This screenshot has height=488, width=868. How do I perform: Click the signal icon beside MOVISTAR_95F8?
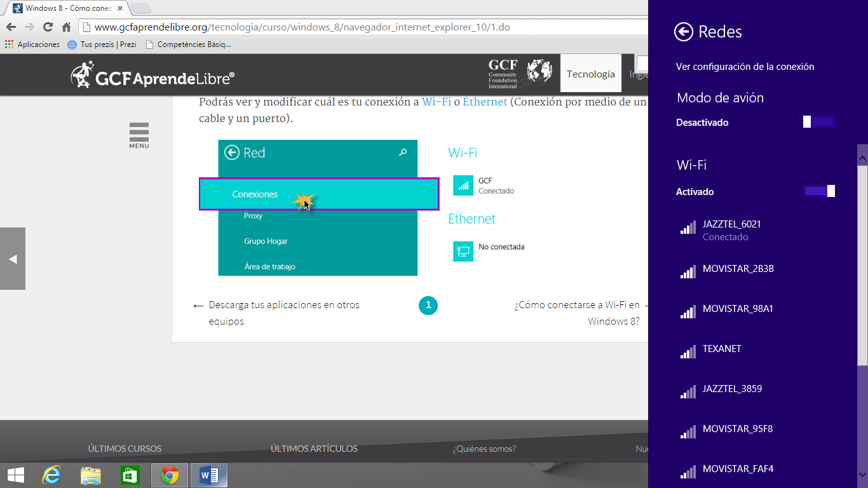pyautogui.click(x=688, y=432)
